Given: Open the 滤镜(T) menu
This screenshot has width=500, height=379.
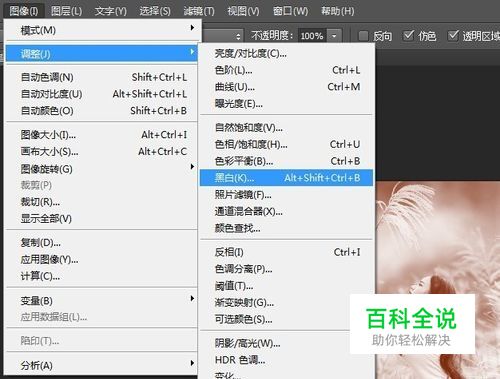Looking at the screenshot, I should coord(199,11).
